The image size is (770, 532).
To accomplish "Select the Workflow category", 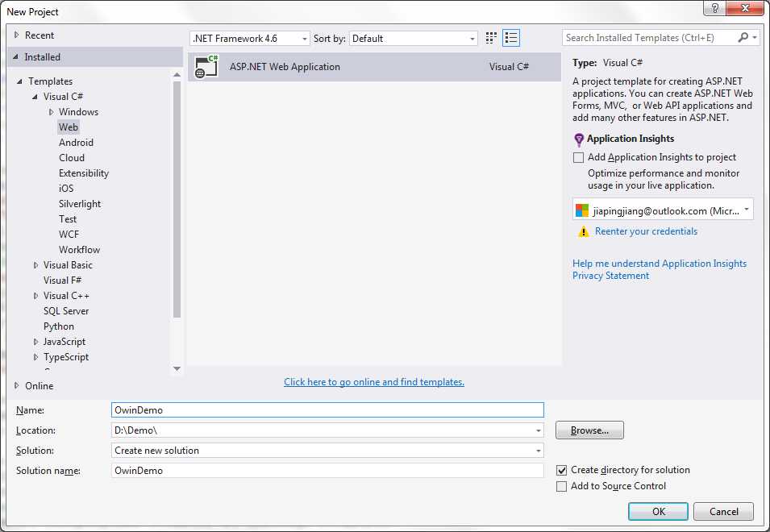I will 80,250.
